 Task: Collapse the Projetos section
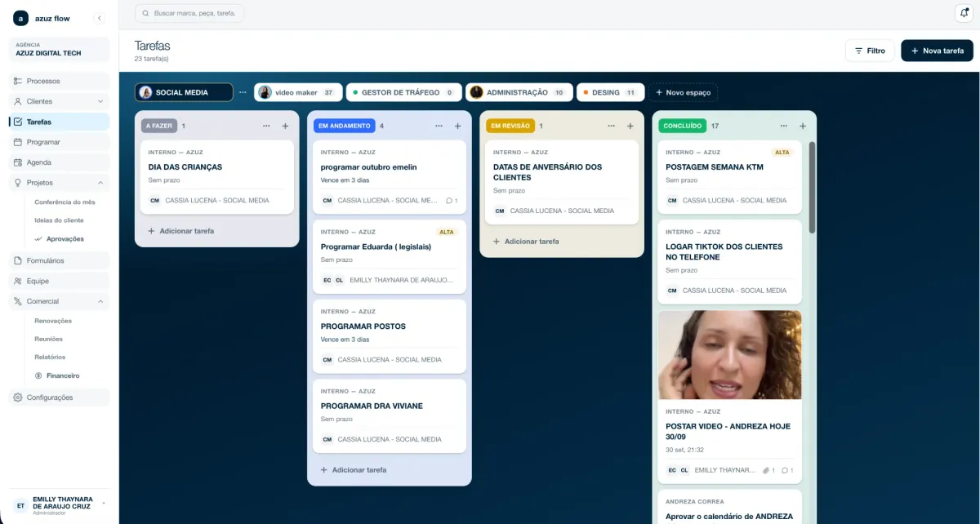(100, 183)
